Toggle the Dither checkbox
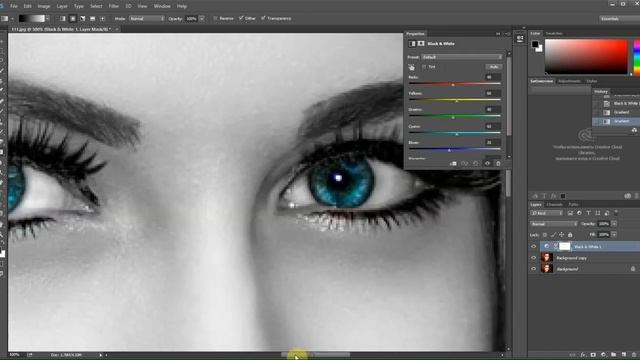The height and width of the screenshot is (360, 640). (241, 18)
